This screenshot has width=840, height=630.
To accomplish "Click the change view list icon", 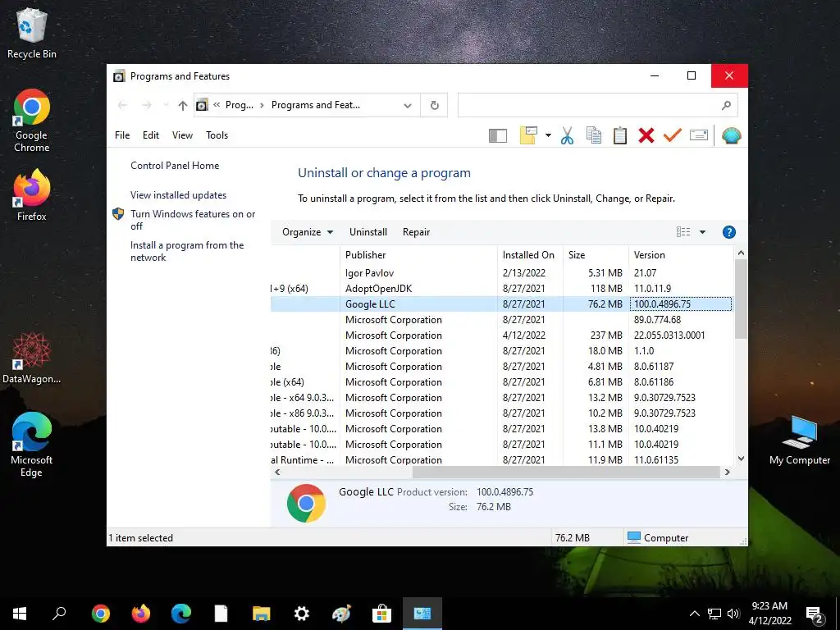I will (683, 232).
